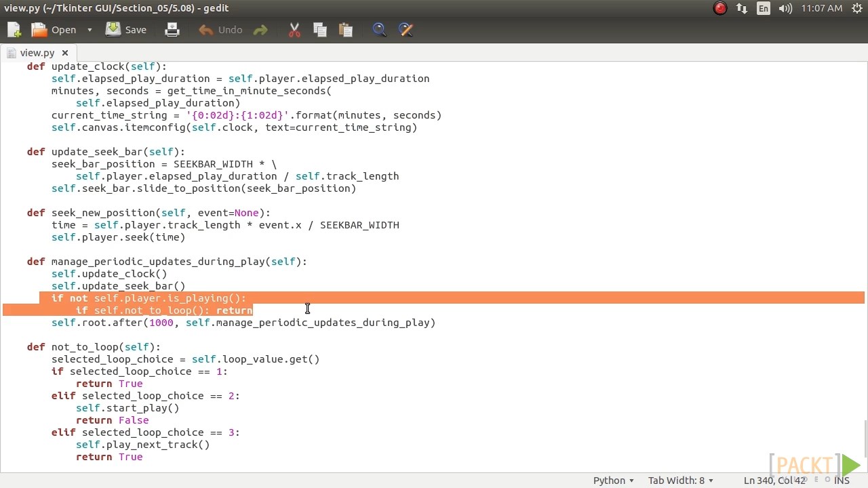Click the Copy icon in toolbar
Screen dimensions: 868x488
pos(320,30)
